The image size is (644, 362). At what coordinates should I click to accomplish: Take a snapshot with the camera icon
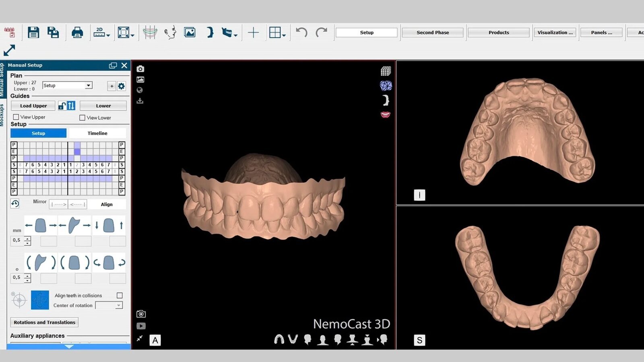click(140, 68)
